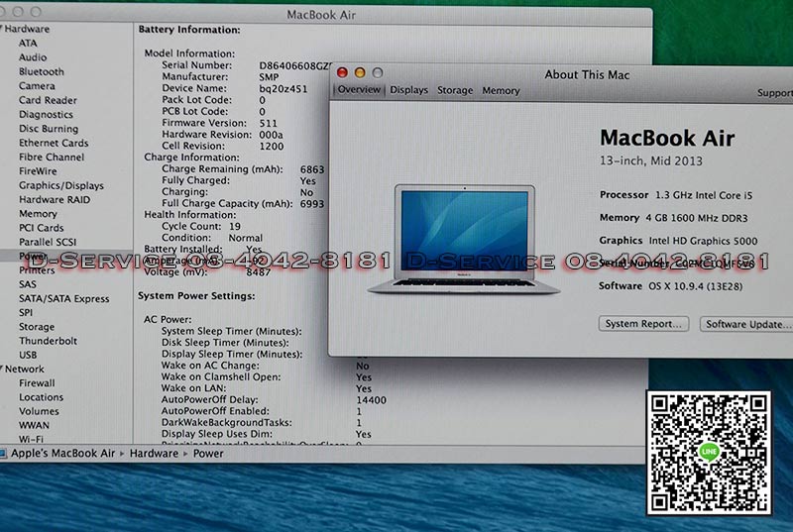793x532 pixels.
Task: Click the OS X 10.9.4 (13E28) text
Action: click(x=696, y=286)
